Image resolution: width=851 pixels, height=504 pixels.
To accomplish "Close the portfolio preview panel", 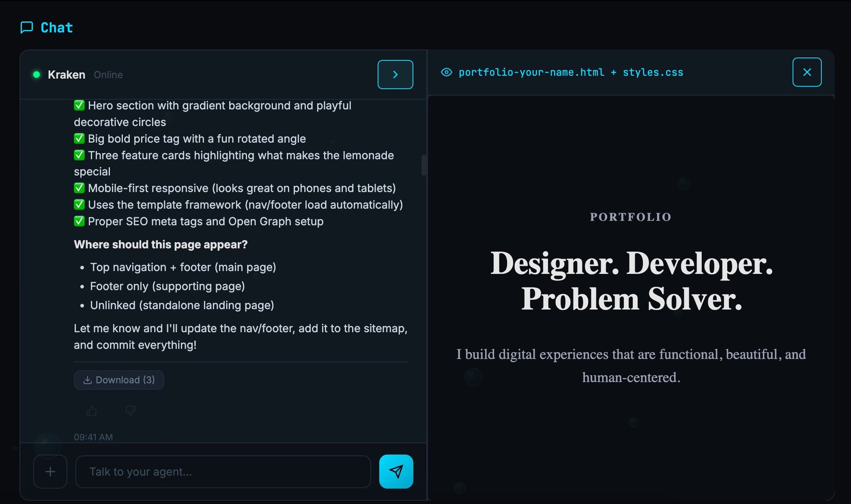I will [807, 72].
